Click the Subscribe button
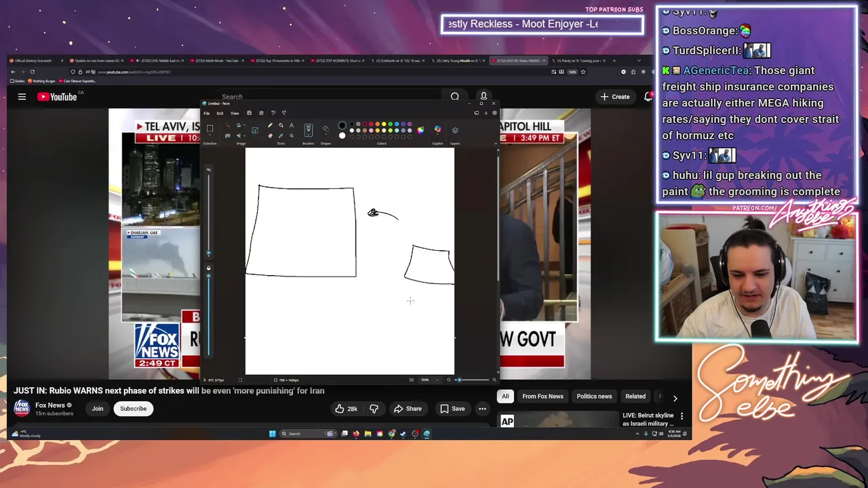Image resolution: width=868 pixels, height=488 pixels. click(x=133, y=409)
